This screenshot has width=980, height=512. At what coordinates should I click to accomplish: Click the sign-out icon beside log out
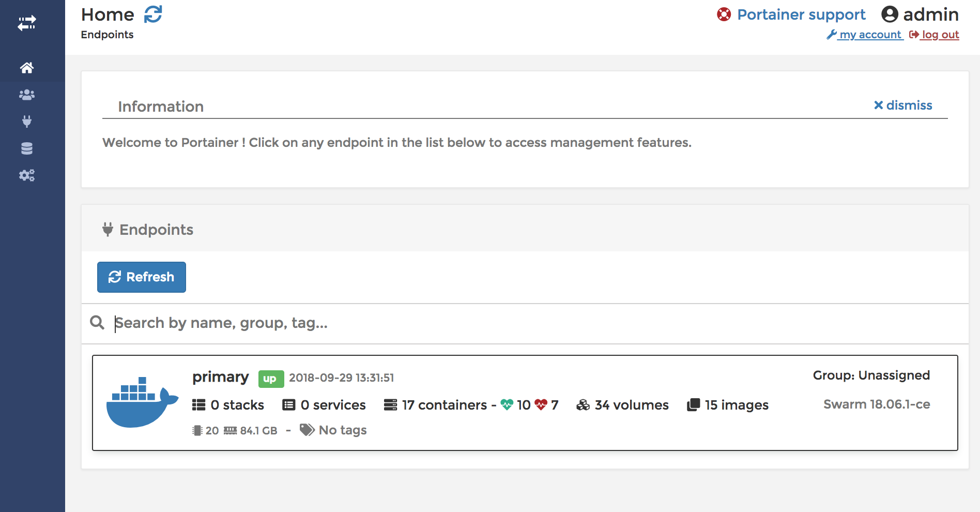pos(914,35)
